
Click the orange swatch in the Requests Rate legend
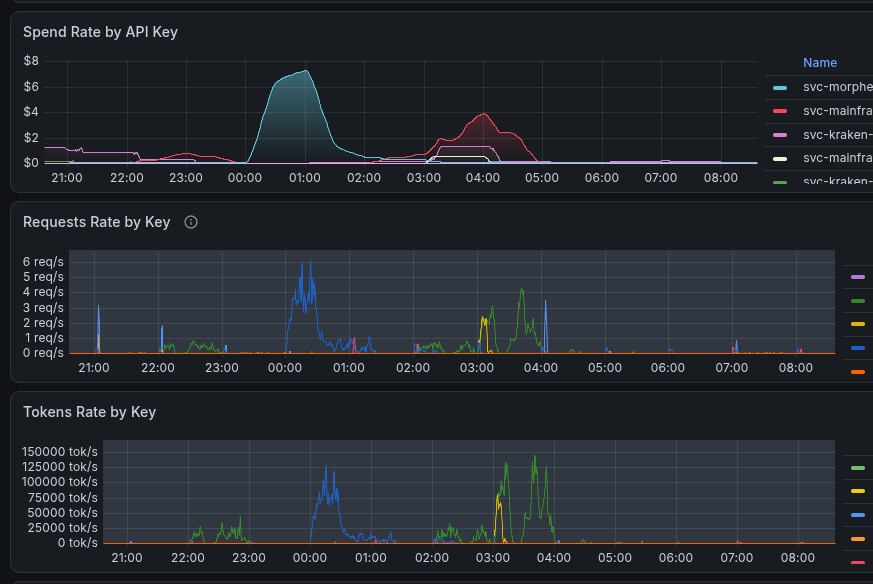(858, 372)
